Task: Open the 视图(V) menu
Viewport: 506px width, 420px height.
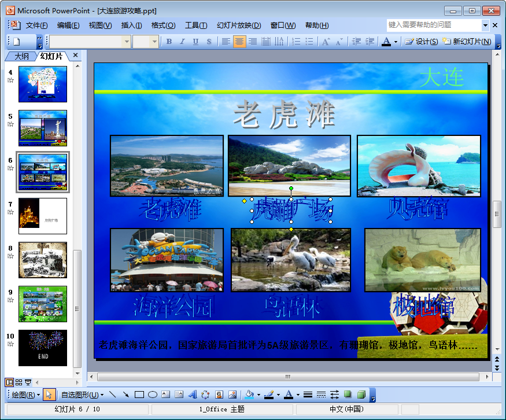Action: pyautogui.click(x=101, y=25)
